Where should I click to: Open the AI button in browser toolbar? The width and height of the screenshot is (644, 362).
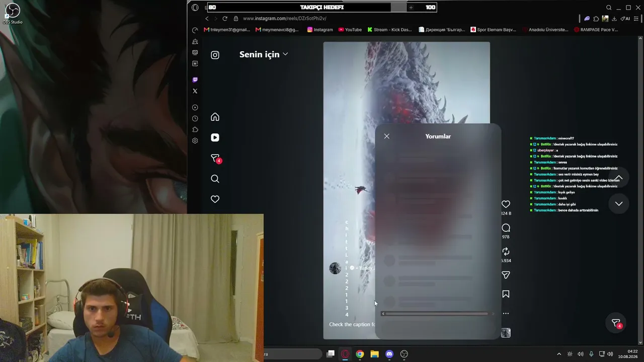click(624, 19)
